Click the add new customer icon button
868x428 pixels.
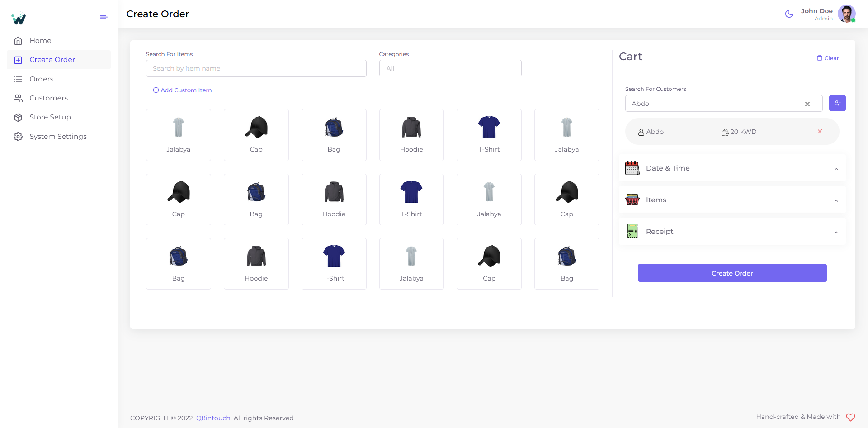pos(837,103)
